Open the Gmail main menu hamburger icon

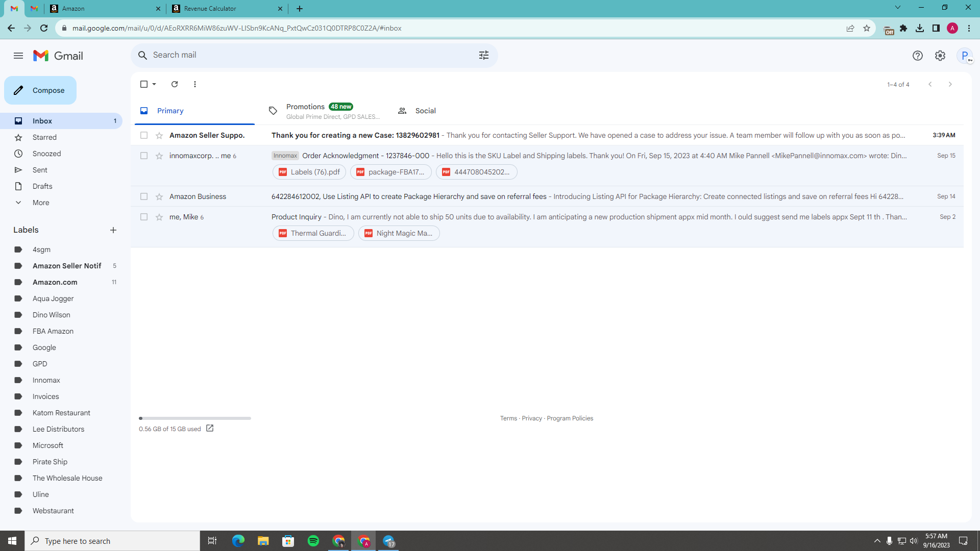[x=18, y=56]
